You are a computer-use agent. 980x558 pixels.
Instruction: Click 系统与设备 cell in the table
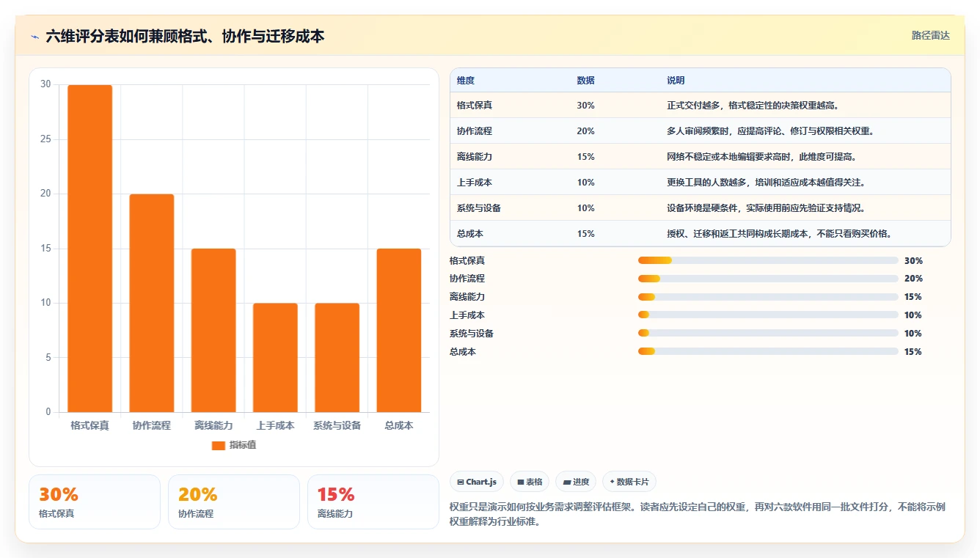[479, 208]
